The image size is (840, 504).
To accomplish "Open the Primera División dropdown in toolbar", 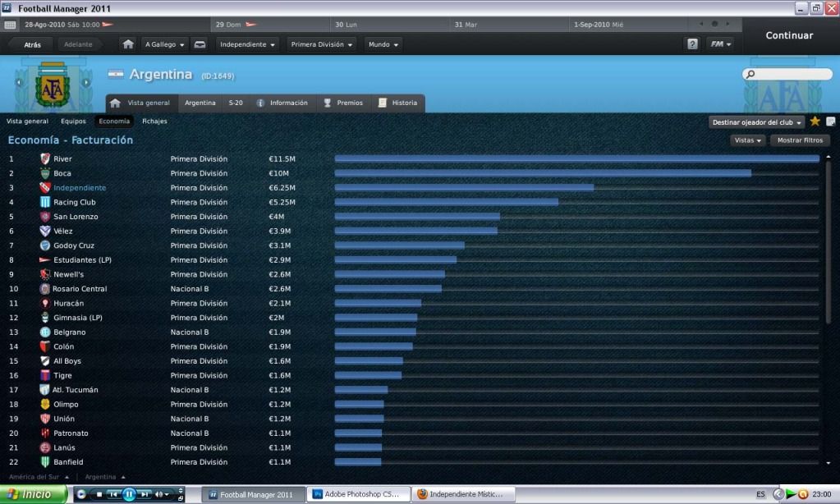I will pos(321,44).
